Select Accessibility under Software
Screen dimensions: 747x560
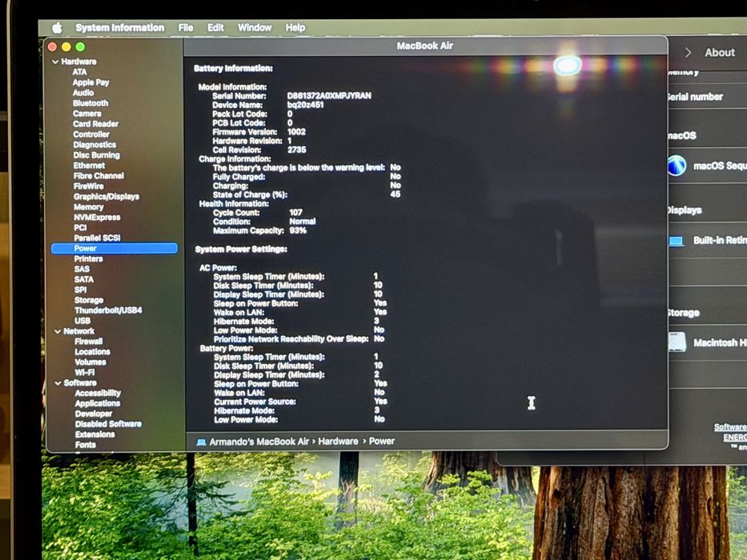tap(98, 394)
